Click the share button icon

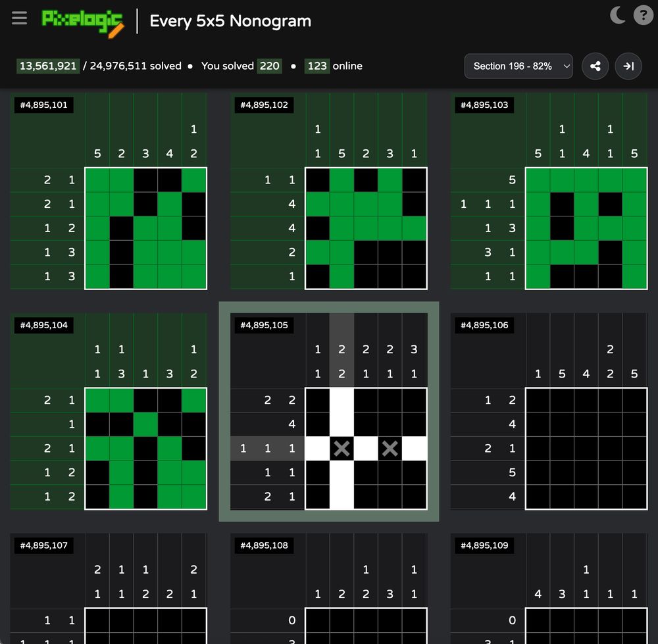pyautogui.click(x=595, y=66)
